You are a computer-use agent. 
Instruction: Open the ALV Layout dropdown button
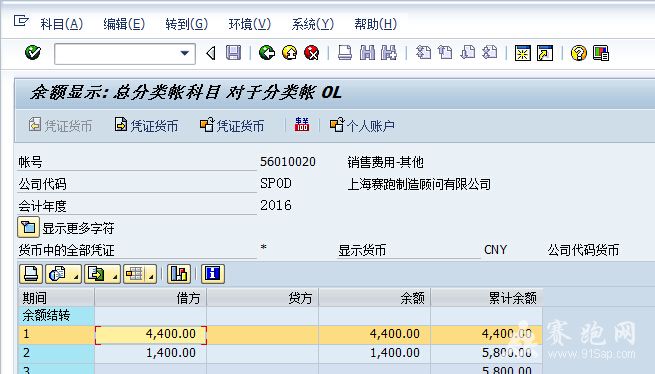tap(140, 274)
